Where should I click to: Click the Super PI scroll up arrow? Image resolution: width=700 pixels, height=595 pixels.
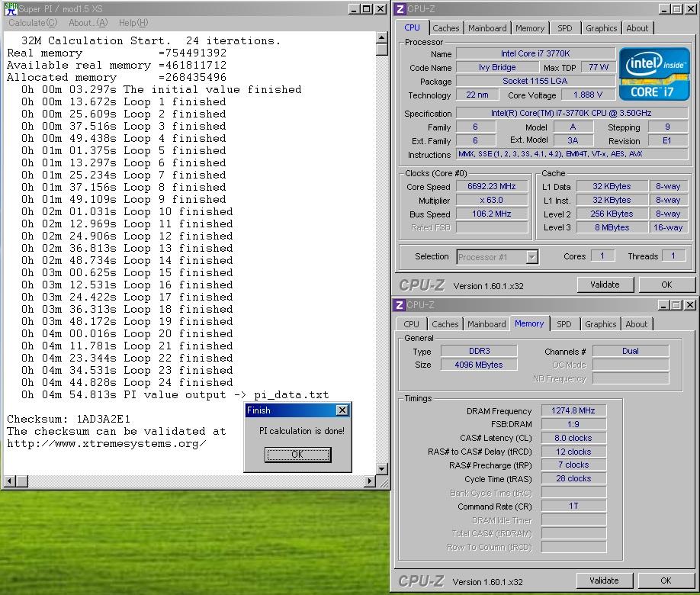pos(382,37)
